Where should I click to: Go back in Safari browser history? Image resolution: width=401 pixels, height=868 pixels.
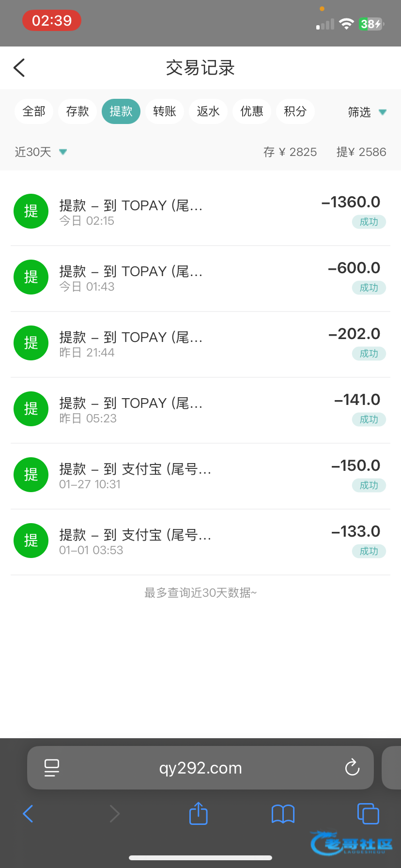coord(28,814)
